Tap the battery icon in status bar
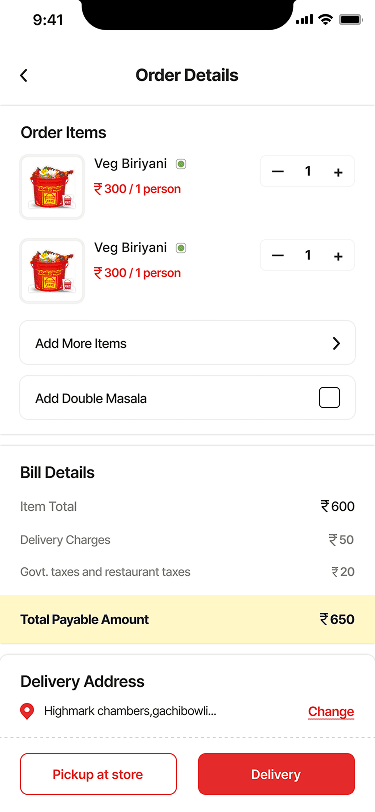The image size is (375, 812). coord(351,20)
